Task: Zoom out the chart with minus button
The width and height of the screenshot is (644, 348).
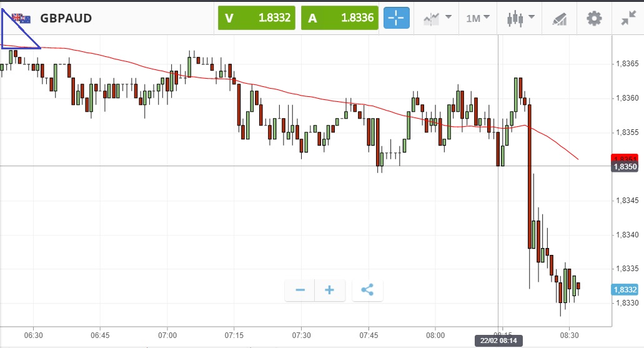Action: click(300, 290)
